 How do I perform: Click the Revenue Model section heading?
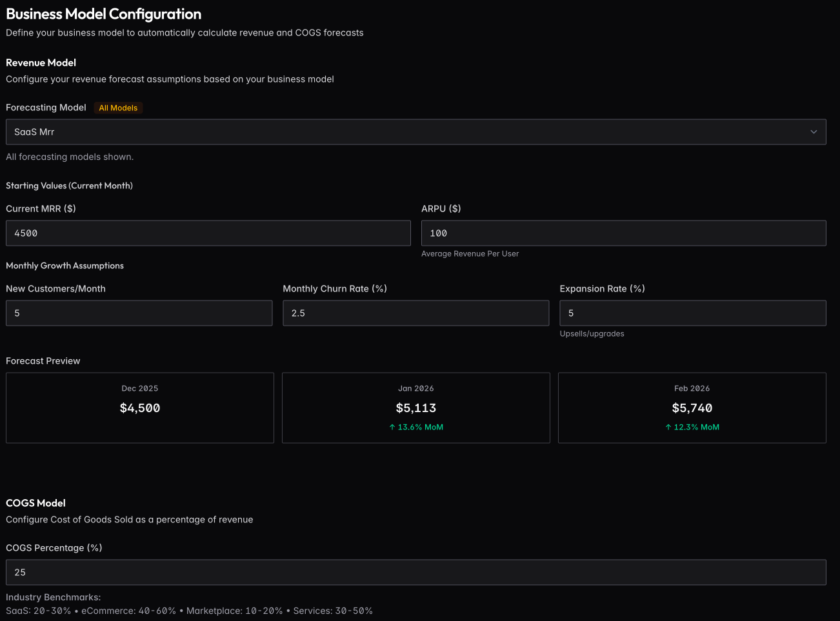point(41,63)
